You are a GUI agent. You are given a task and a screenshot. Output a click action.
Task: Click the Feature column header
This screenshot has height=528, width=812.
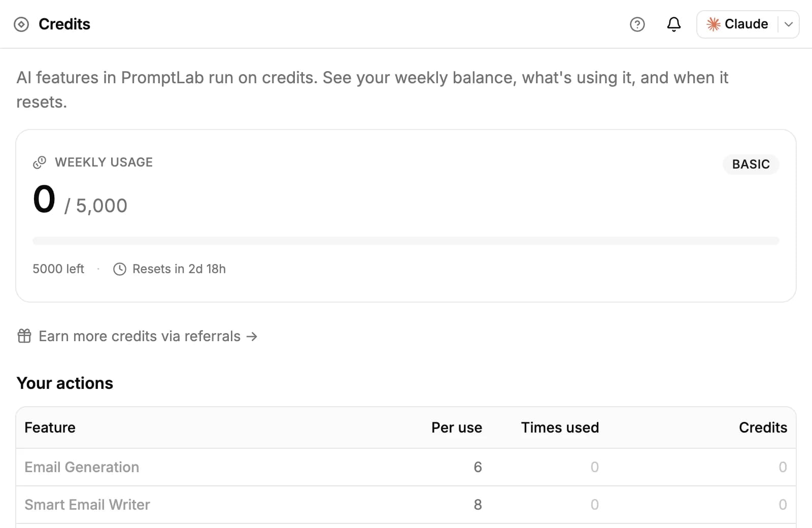[50, 427]
